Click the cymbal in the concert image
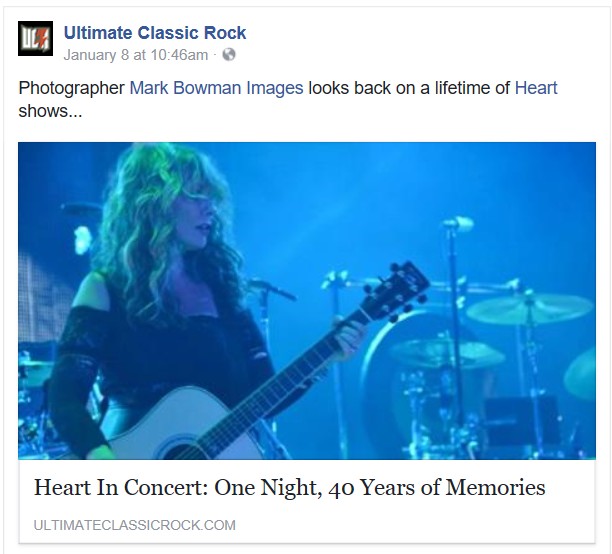Viewport: 612px width, 554px height. click(x=530, y=308)
